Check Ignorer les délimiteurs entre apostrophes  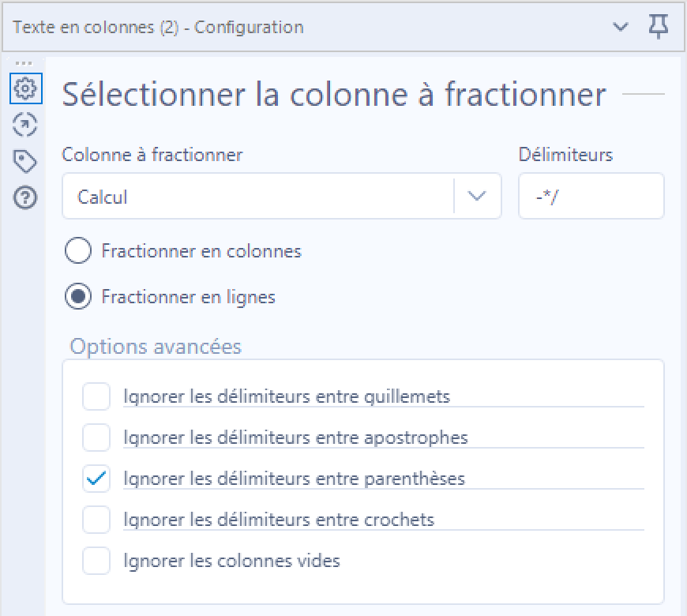96,438
